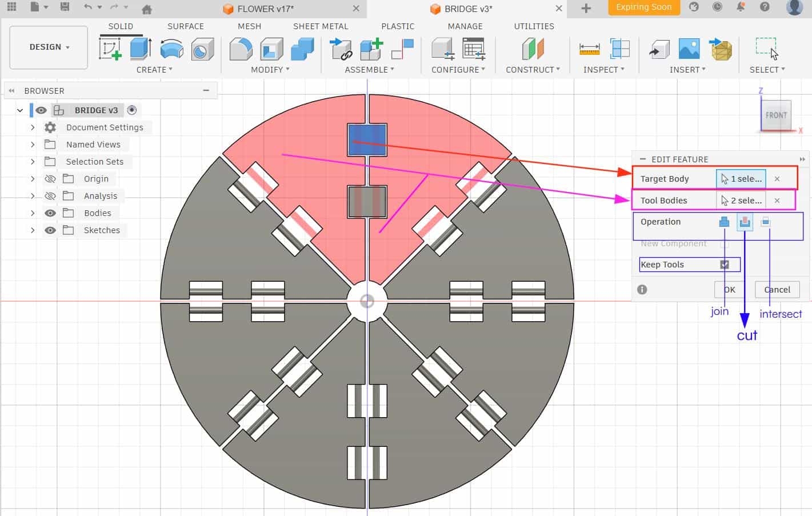This screenshot has width=812, height=516.
Task: Select the Insert Derive tool
Action: [x=659, y=49]
